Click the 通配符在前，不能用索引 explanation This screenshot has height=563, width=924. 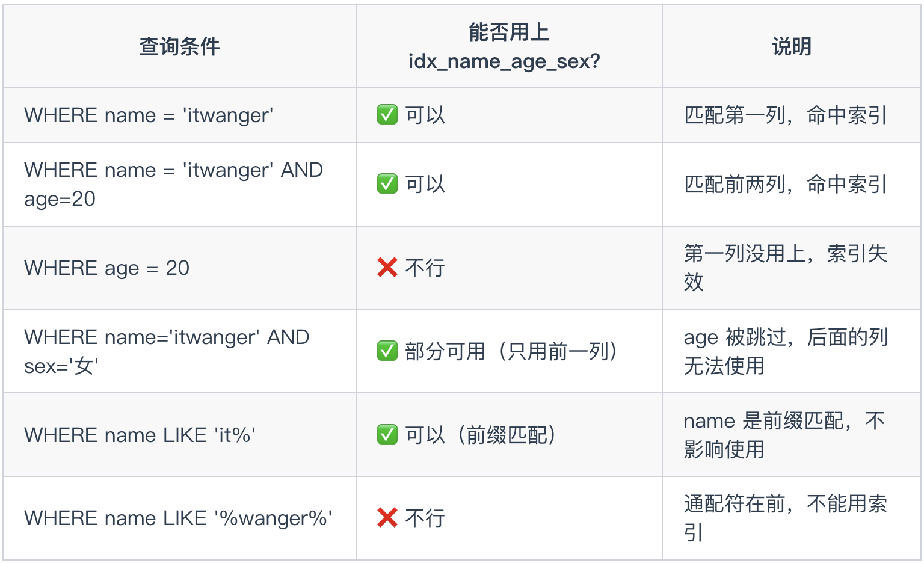[x=785, y=518]
